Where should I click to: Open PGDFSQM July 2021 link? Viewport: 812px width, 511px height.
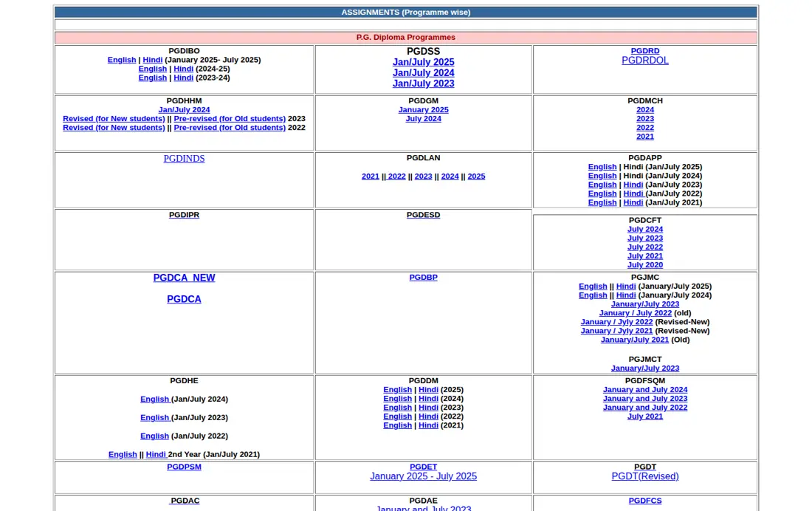[x=644, y=416]
